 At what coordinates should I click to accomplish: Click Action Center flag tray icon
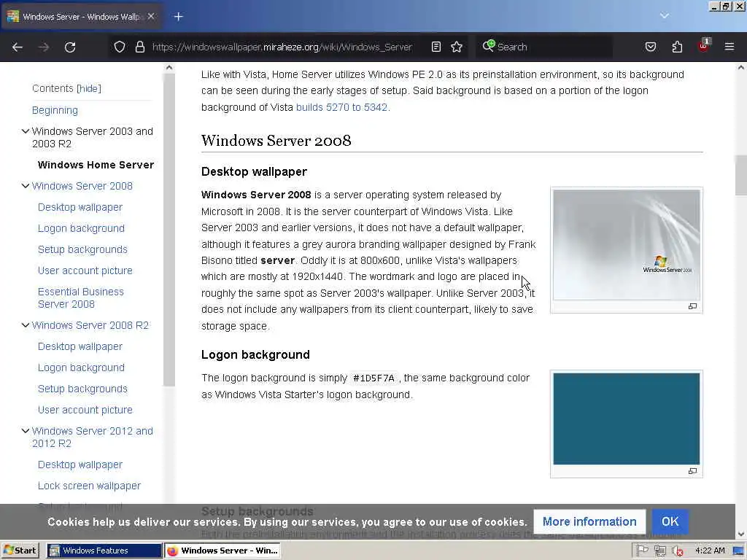click(643, 551)
